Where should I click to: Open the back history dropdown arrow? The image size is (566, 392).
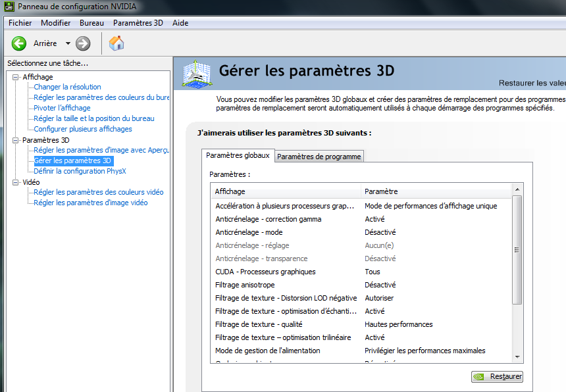(x=67, y=43)
